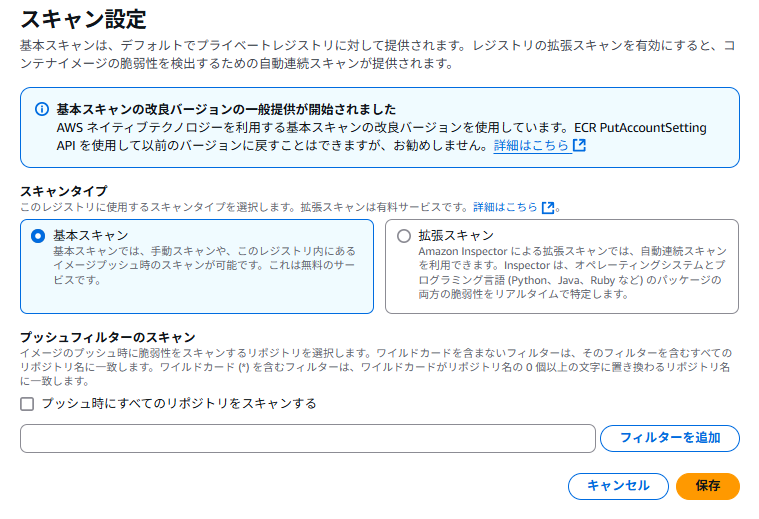759x519 pixels.
Task: Click the プッシュフィルターのスキャン section label
Action: coord(108,337)
